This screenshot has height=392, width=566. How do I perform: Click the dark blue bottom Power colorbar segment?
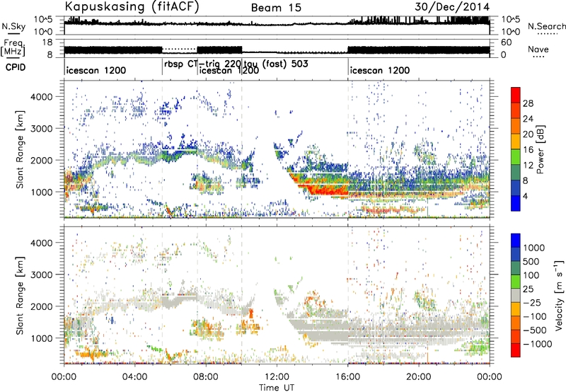pyautogui.click(x=516, y=203)
